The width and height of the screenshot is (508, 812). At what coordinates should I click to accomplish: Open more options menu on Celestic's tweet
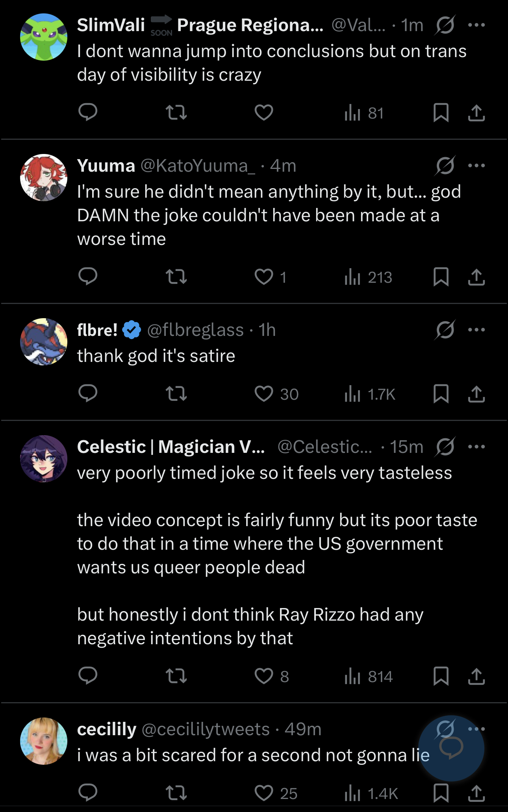[476, 447]
